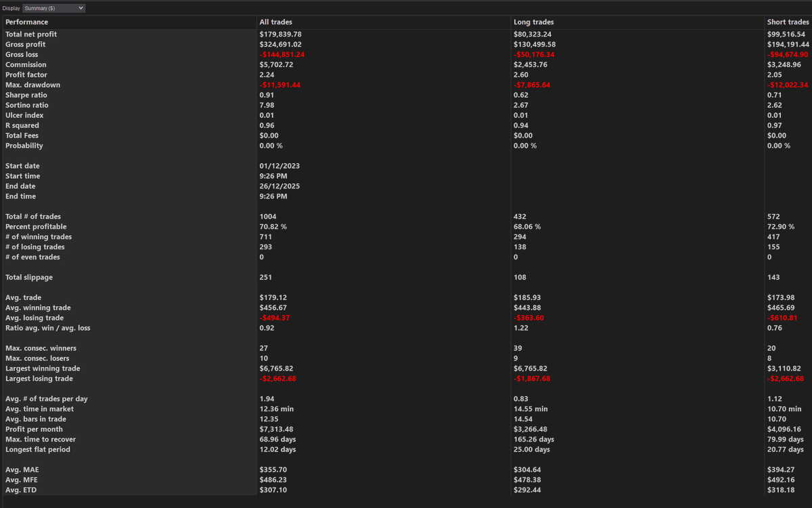
Task: Select Long trades max drawdown -$7,865.64
Action: coord(533,85)
